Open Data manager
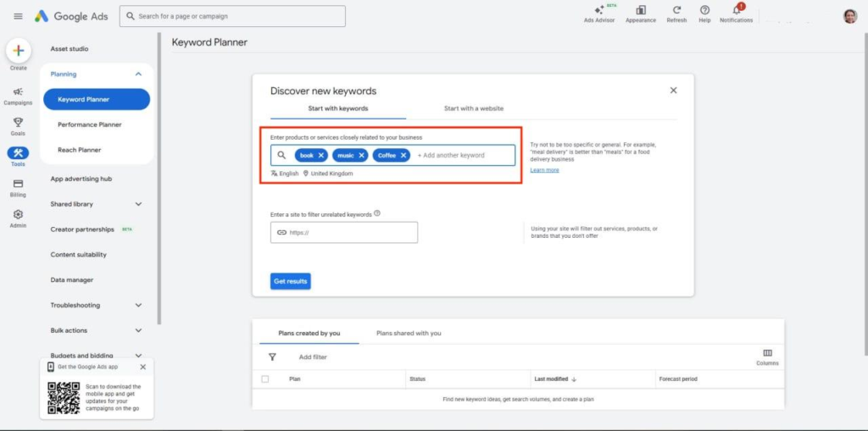The width and height of the screenshot is (868, 431). tap(72, 280)
